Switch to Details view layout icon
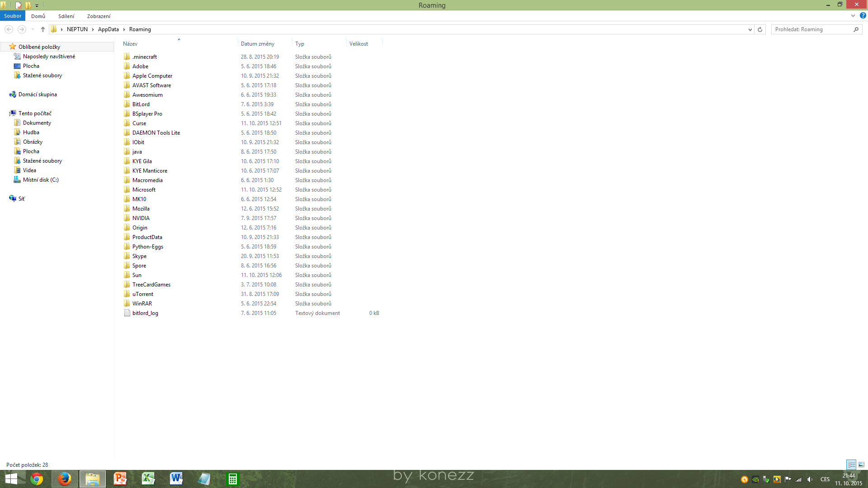The height and width of the screenshot is (488, 868). pos(851,465)
